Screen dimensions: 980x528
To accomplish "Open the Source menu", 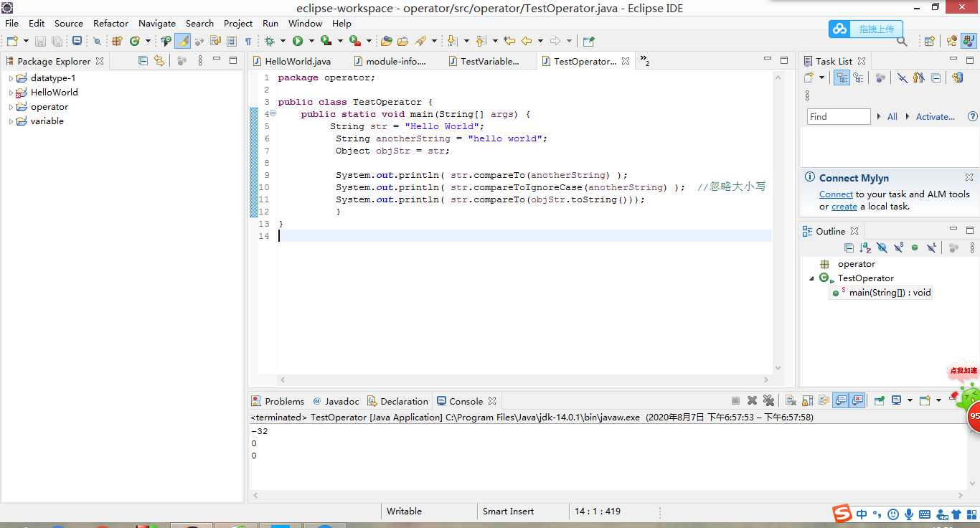I will [x=68, y=23].
